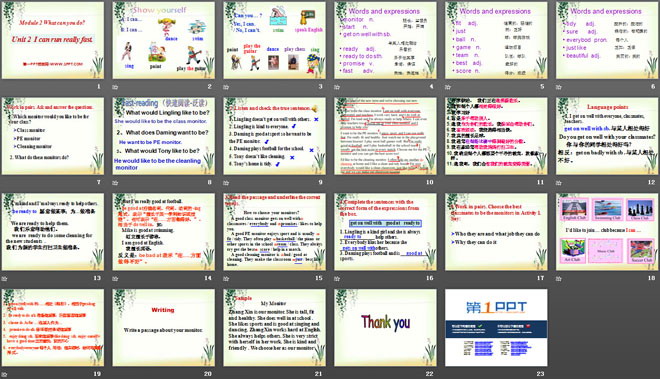This screenshot has width=660, height=379.
Task: Click animation star icon under slide 14
Action: pos(115,278)
